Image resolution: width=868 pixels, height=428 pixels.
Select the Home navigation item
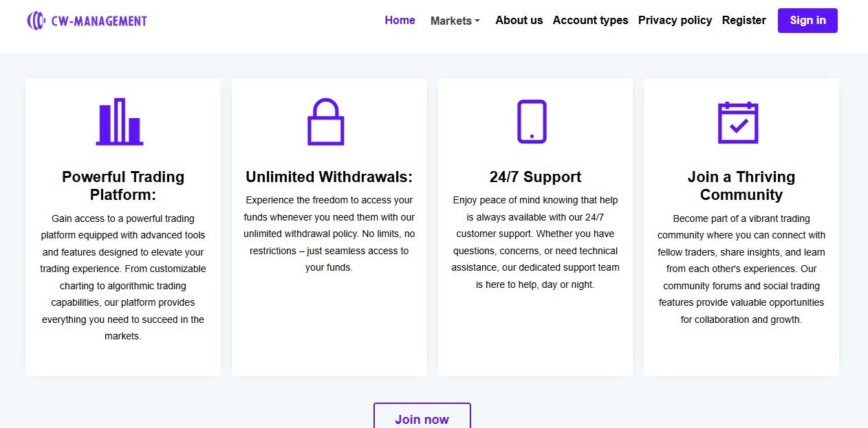[x=400, y=20]
